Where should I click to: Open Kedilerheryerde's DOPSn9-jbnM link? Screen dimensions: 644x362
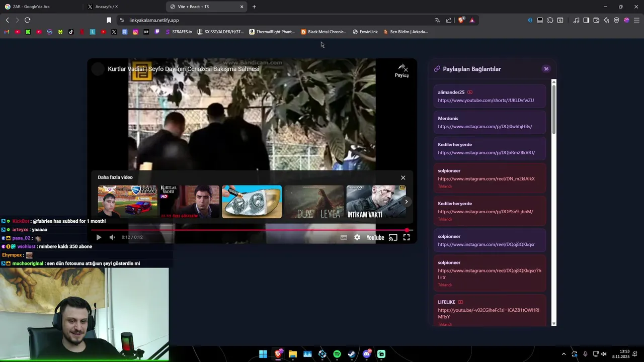point(486,212)
